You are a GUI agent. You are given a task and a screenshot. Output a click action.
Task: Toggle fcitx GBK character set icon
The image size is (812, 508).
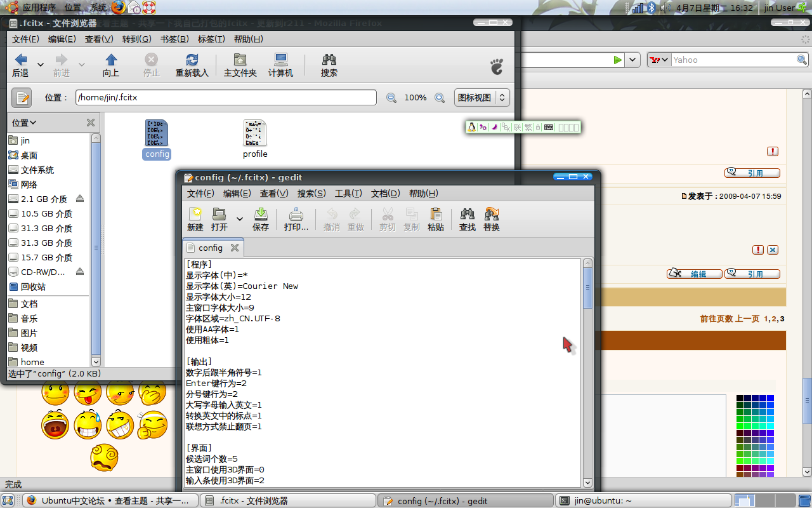(506, 127)
